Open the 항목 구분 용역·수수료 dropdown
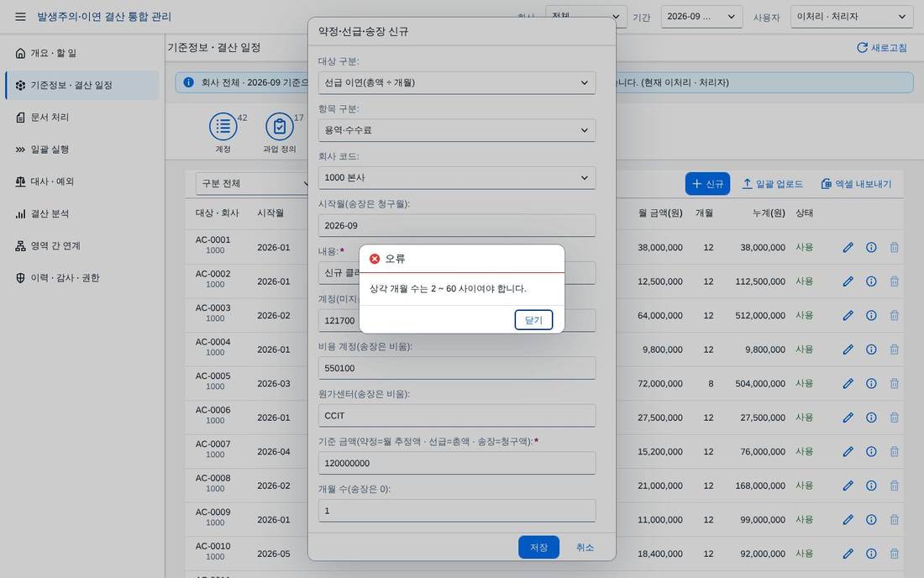The image size is (924, 578). click(x=457, y=130)
